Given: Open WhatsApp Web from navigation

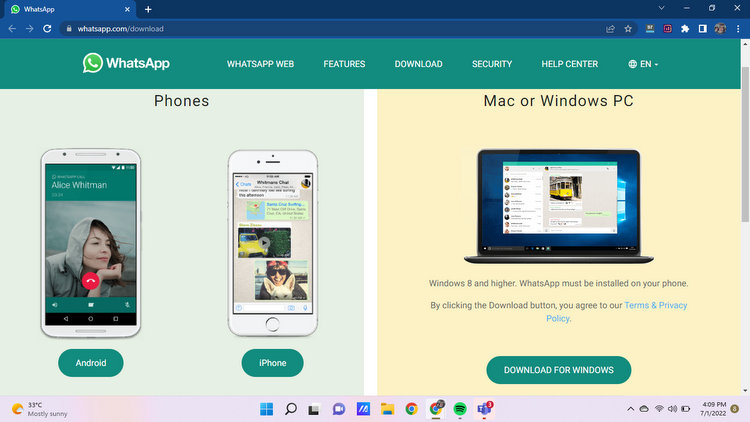Looking at the screenshot, I should [260, 64].
